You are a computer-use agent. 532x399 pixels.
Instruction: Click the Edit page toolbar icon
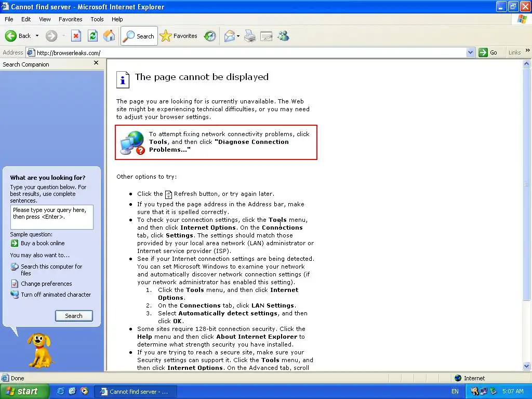click(x=267, y=36)
